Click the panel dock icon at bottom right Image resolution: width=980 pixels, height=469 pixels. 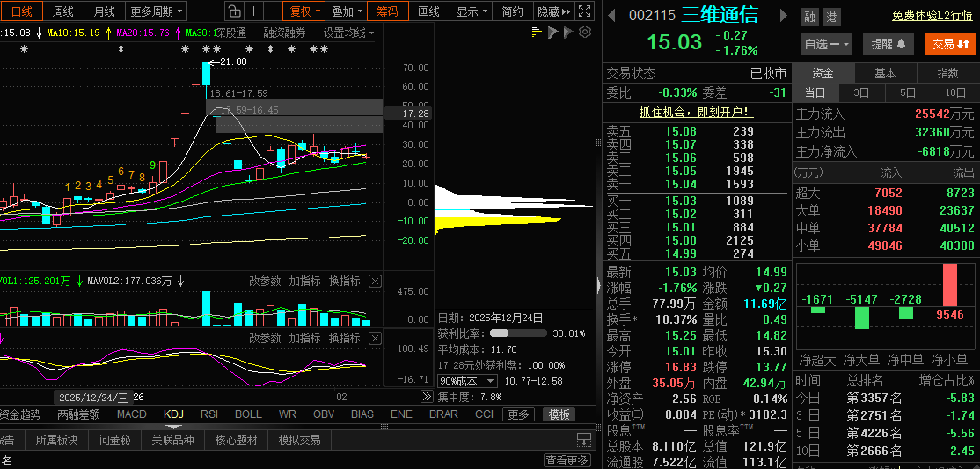[583, 440]
